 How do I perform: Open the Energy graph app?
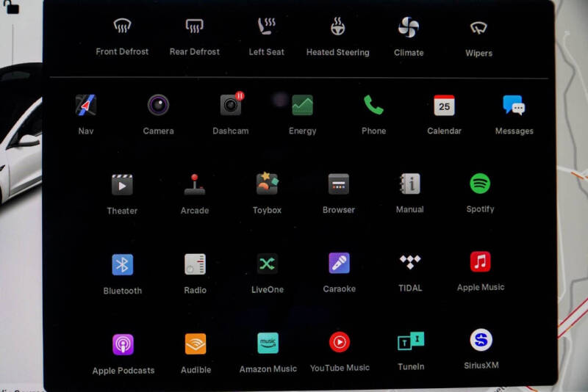(x=302, y=106)
